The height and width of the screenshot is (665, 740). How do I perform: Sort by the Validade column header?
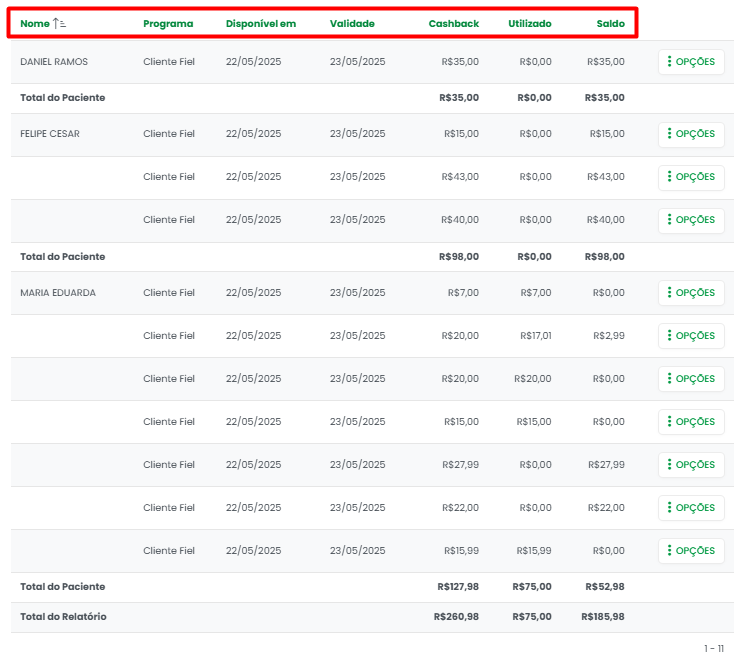[352, 23]
